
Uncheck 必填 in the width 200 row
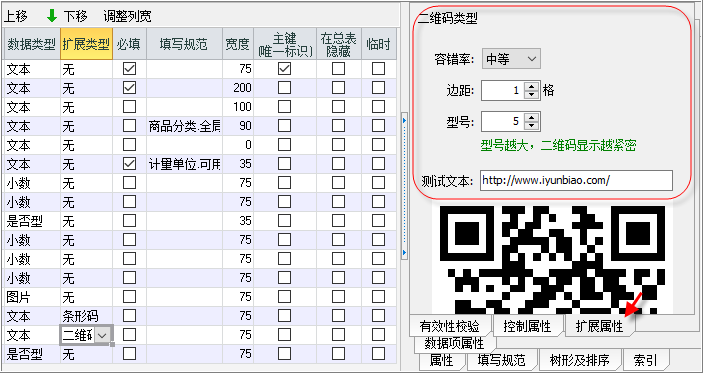pos(129,87)
